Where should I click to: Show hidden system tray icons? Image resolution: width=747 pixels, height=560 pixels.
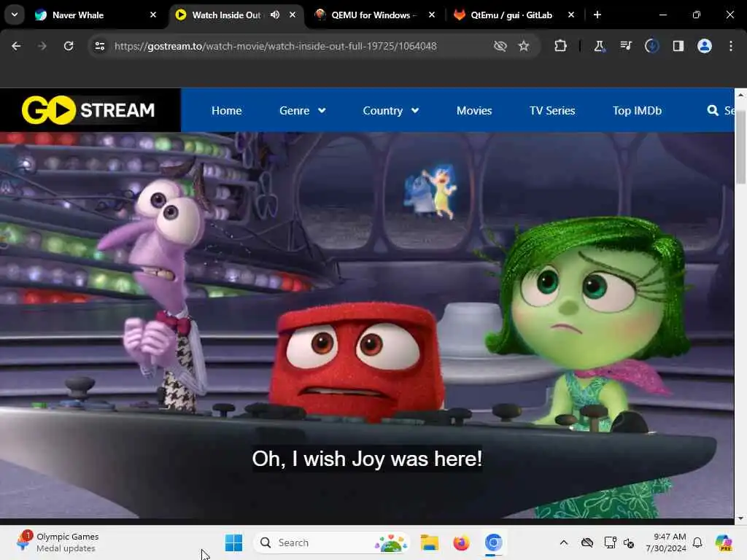(564, 542)
